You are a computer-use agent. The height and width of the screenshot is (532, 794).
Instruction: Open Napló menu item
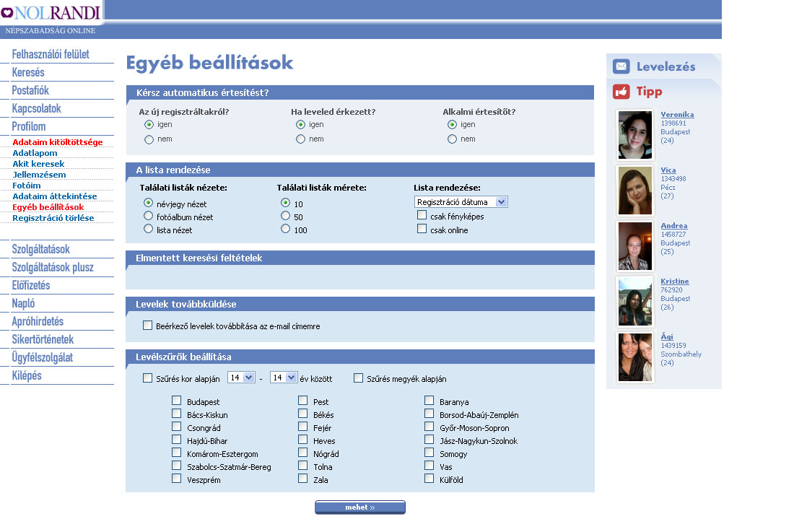(x=23, y=304)
